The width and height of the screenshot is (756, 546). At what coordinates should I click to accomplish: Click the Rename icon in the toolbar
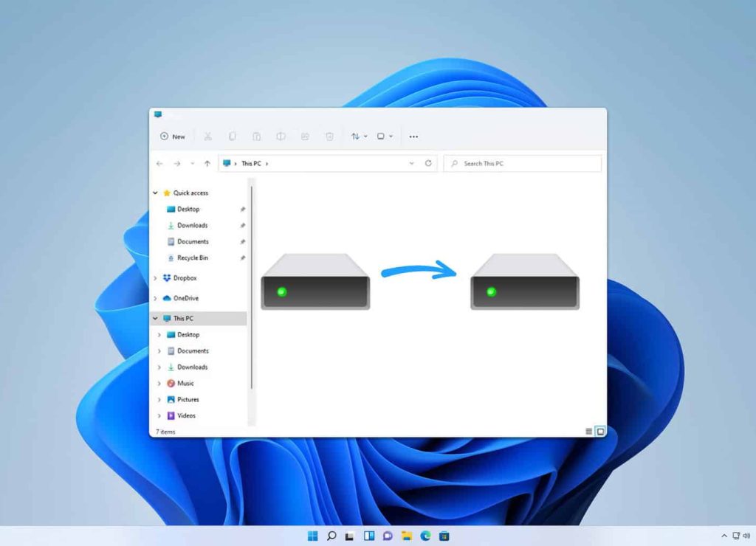(x=281, y=136)
